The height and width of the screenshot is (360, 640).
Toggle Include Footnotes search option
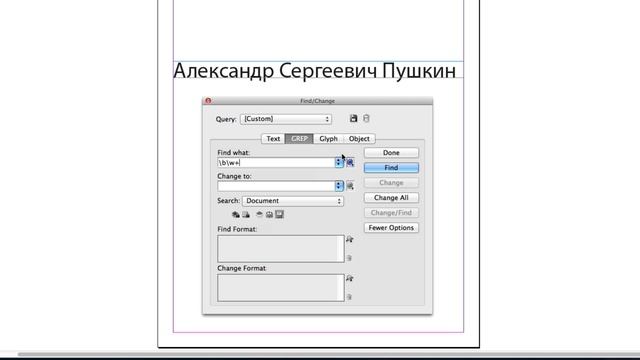click(x=279, y=215)
